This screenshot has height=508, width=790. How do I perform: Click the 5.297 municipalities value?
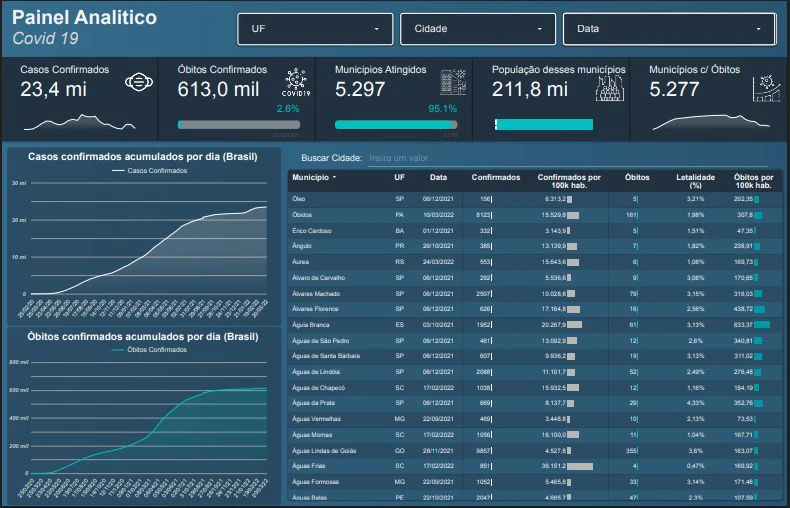point(360,89)
